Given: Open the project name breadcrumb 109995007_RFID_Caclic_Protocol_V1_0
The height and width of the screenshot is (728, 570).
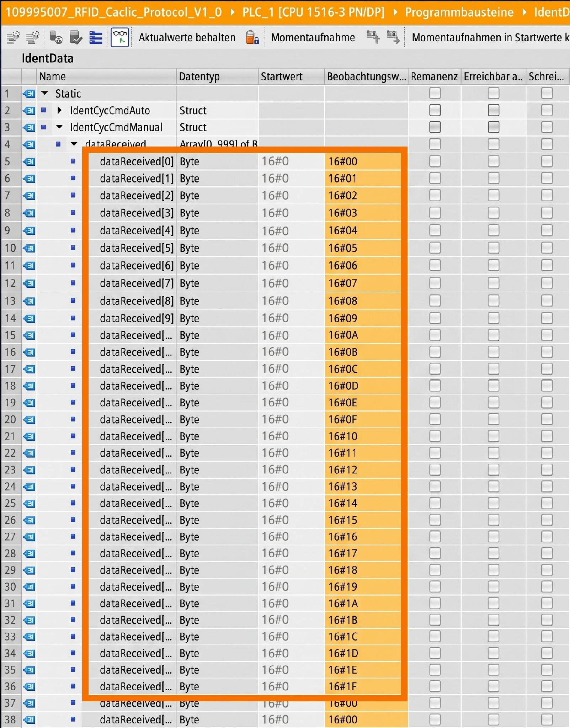Looking at the screenshot, I should click(113, 12).
